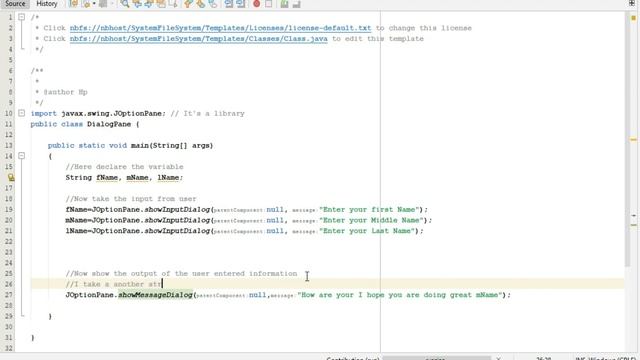Click the Uncomment code toolbar icon
The width and height of the screenshot is (640, 360).
[297, 4]
